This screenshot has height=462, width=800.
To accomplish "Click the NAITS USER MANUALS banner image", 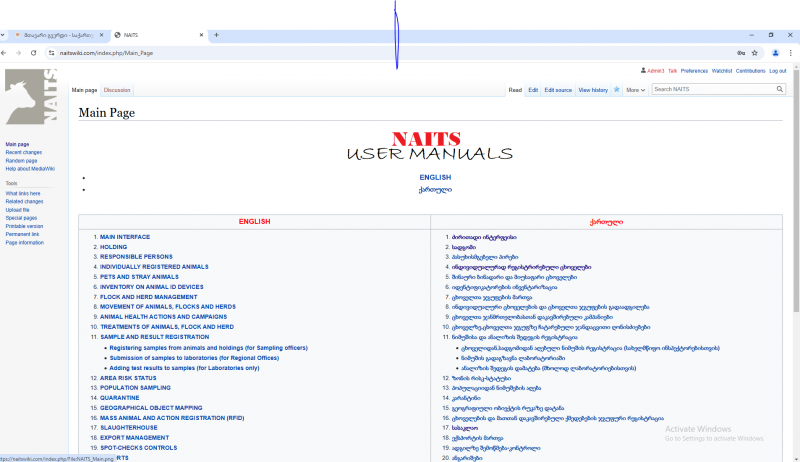I will tap(430, 146).
